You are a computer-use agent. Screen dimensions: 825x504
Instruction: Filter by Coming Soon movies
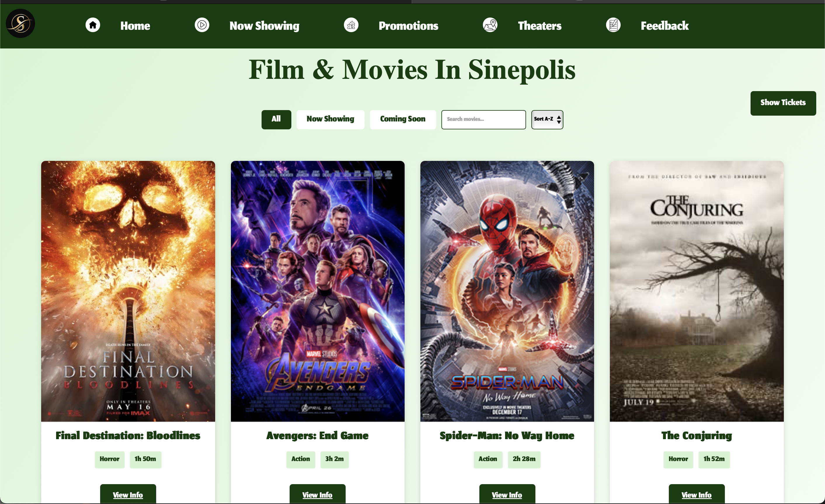pyautogui.click(x=403, y=119)
